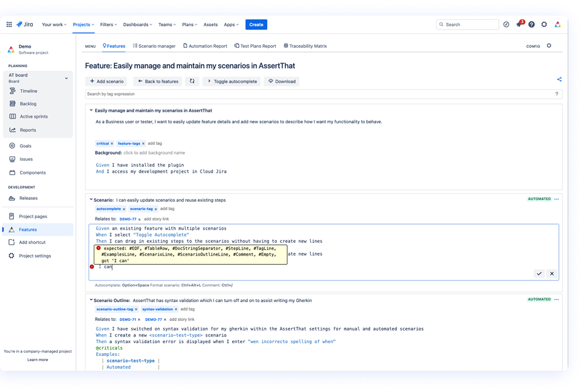Open feature settings via the CONFIG gear icon

[x=549, y=45]
